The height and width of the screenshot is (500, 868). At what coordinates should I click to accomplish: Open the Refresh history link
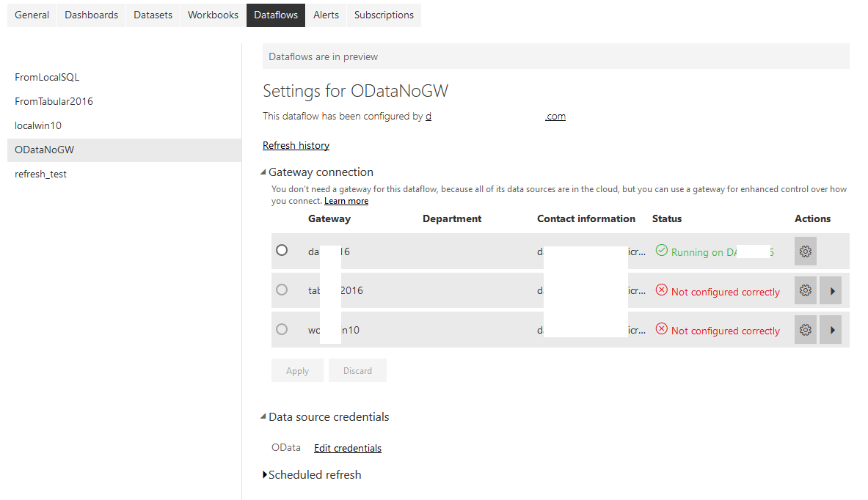click(x=296, y=145)
